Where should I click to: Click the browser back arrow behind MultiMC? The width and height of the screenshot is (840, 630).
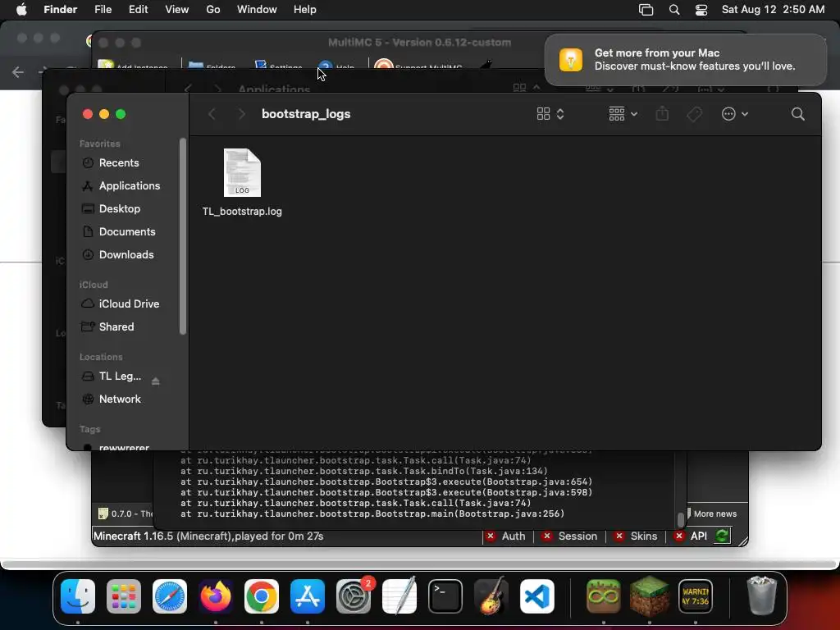coord(18,72)
